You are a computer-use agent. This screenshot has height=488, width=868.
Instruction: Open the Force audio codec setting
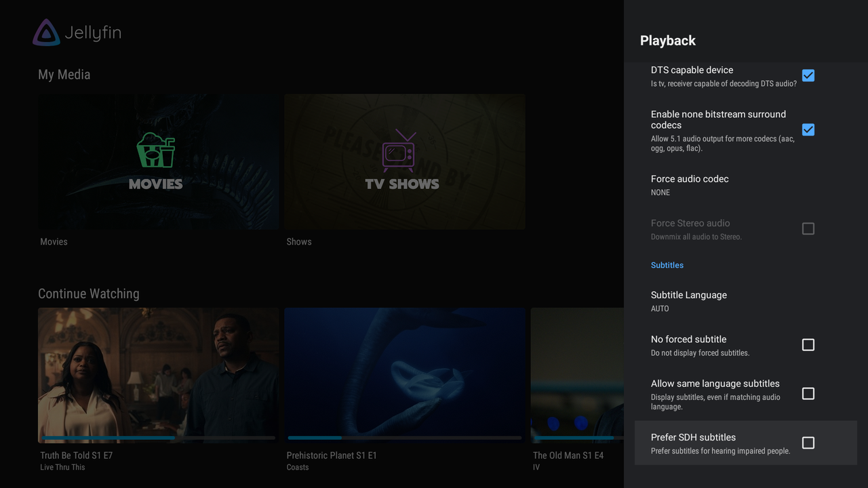click(x=746, y=185)
